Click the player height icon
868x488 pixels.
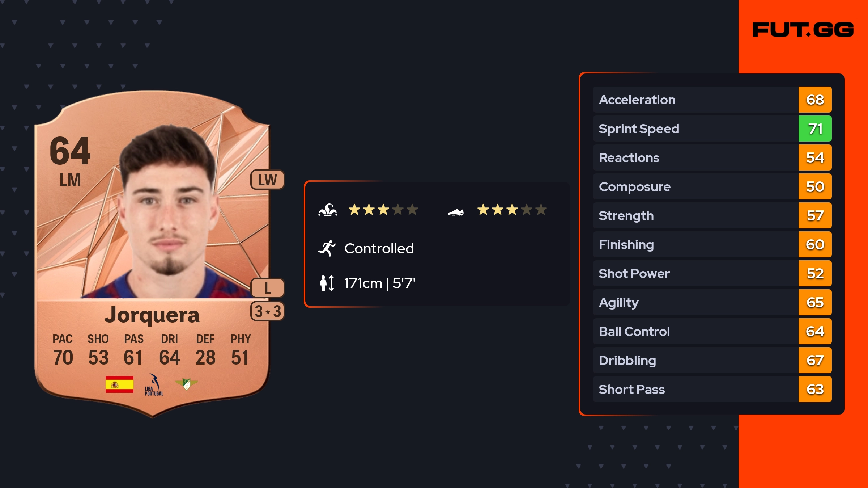point(327,283)
